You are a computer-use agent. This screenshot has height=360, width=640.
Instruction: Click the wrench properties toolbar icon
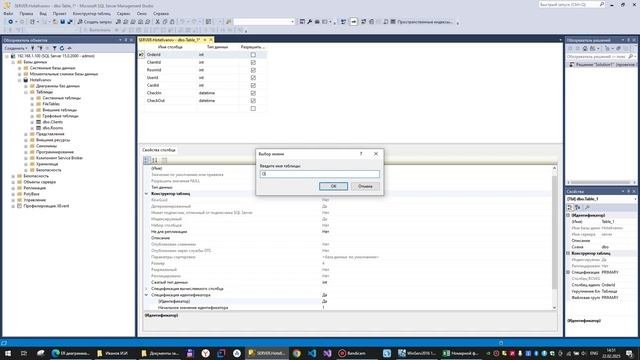(x=310, y=22)
